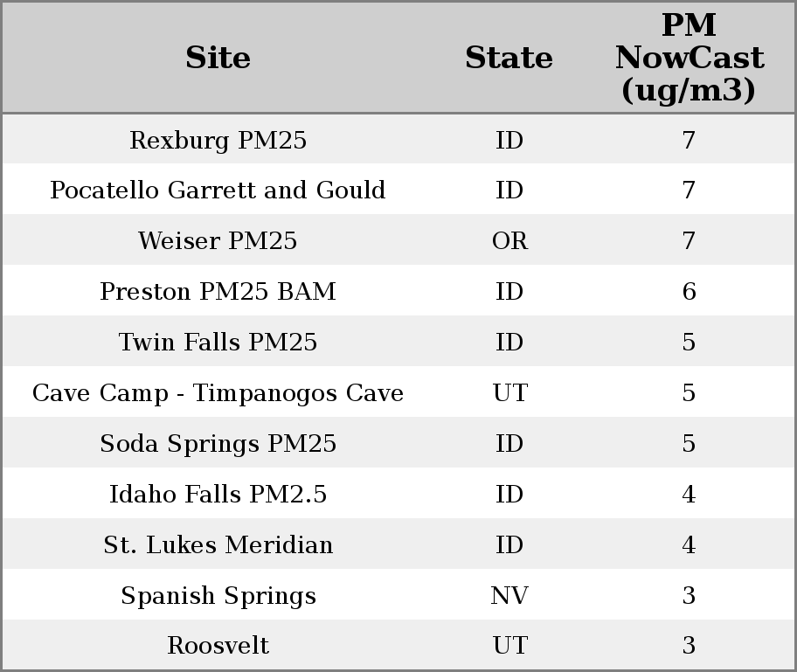Image resolution: width=797 pixels, height=672 pixels.
Task: Click UT state for Cave Camp row
Action: 509,393
